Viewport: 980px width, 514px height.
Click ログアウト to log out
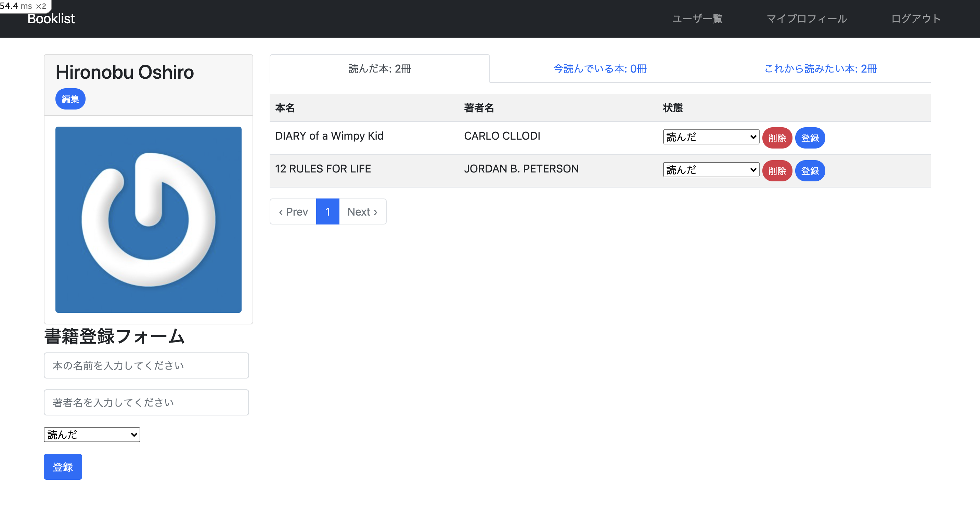click(x=916, y=18)
